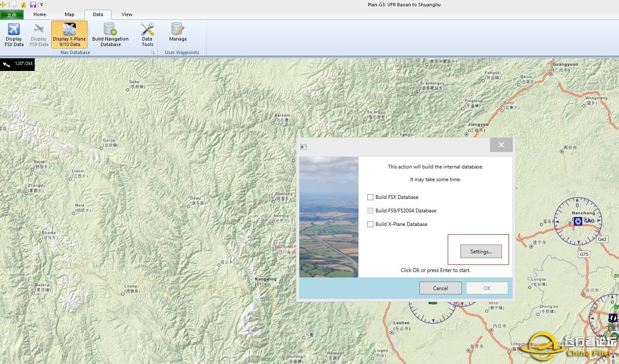Click the landscape photo in the dialog
The width and height of the screenshot is (619, 364).
point(329,217)
